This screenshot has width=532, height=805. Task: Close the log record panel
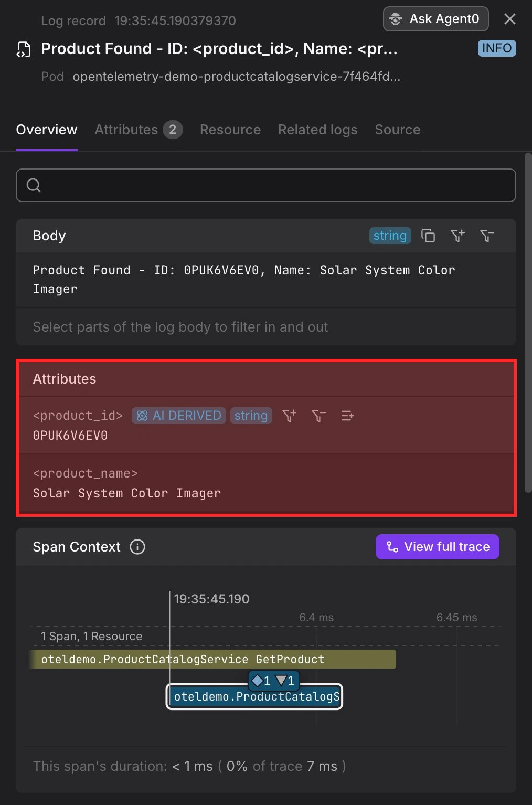(509, 19)
